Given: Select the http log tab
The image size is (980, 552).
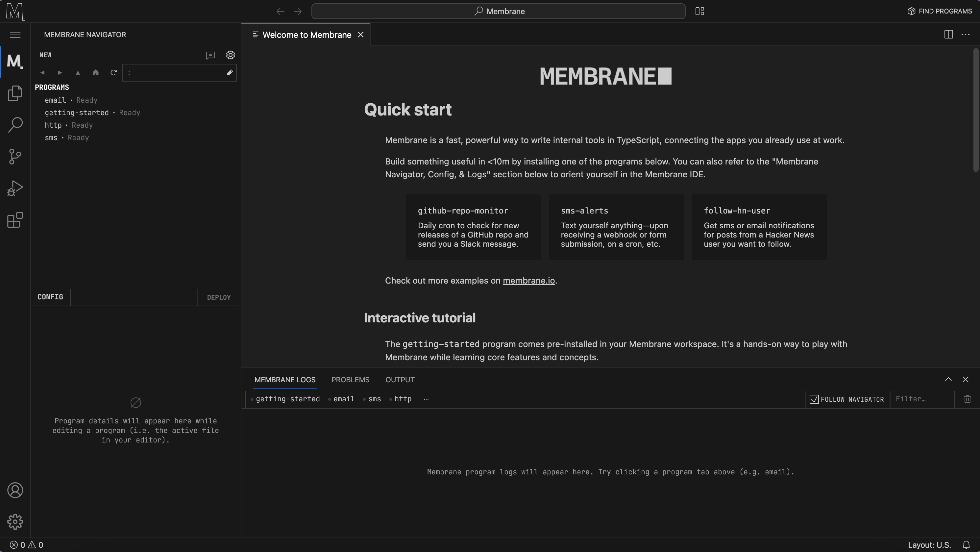Looking at the screenshot, I should pyautogui.click(x=401, y=399).
